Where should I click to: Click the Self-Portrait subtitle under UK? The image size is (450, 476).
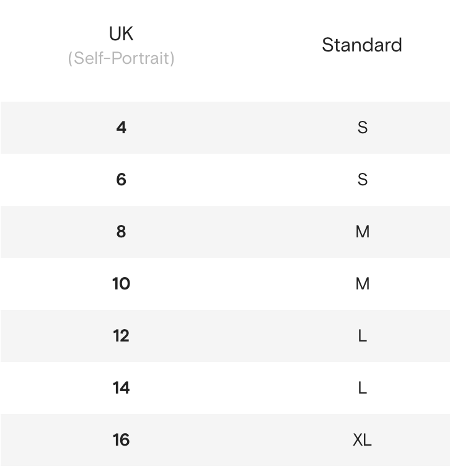pos(121,58)
